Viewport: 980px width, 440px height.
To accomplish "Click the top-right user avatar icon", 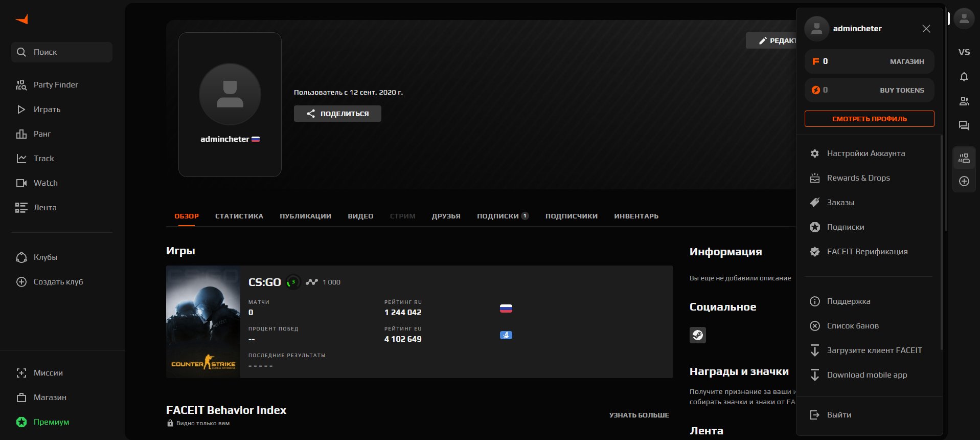I will 964,19.
